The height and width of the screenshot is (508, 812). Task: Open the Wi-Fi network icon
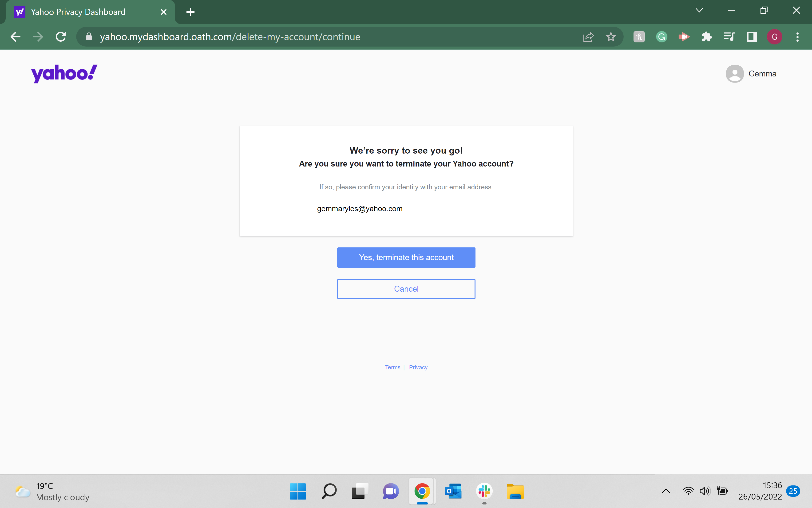(688, 491)
